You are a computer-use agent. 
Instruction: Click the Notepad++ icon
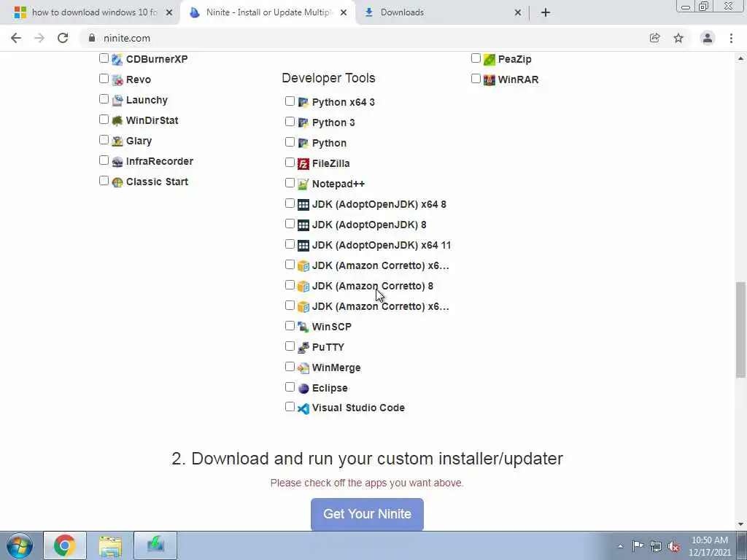tap(303, 184)
